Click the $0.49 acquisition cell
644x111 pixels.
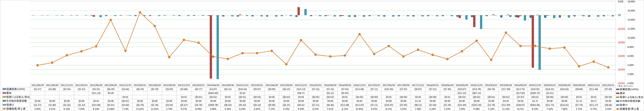[111, 93]
